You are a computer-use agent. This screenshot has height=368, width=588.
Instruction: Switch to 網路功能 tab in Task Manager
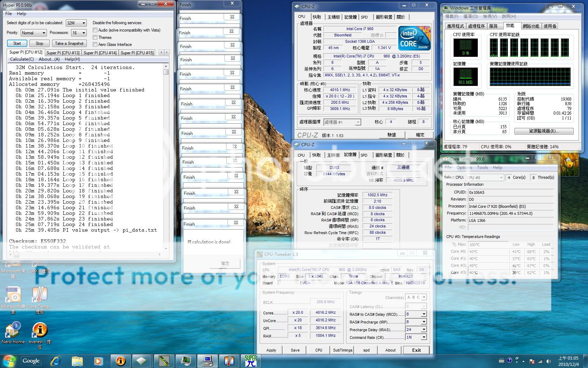(531, 26)
